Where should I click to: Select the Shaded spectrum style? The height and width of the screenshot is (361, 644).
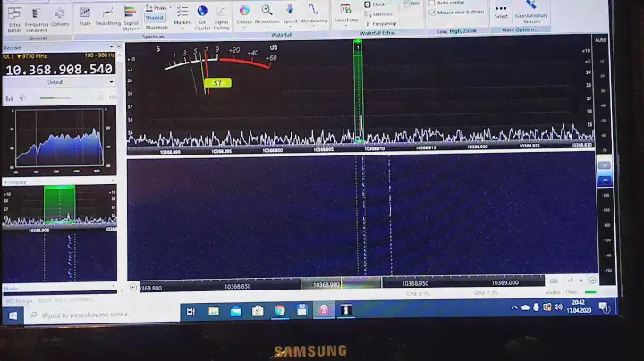click(x=156, y=17)
